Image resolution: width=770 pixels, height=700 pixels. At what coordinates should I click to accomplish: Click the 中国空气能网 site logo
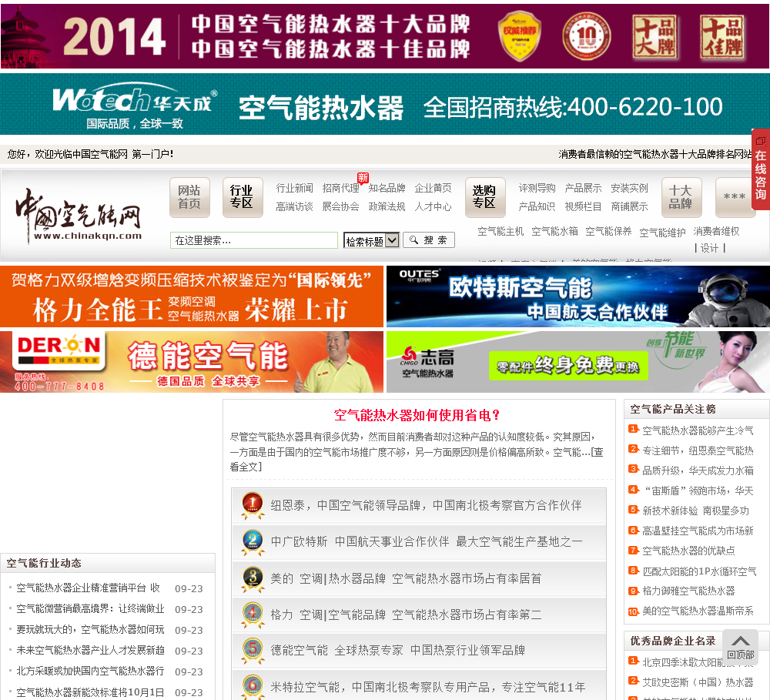79,216
